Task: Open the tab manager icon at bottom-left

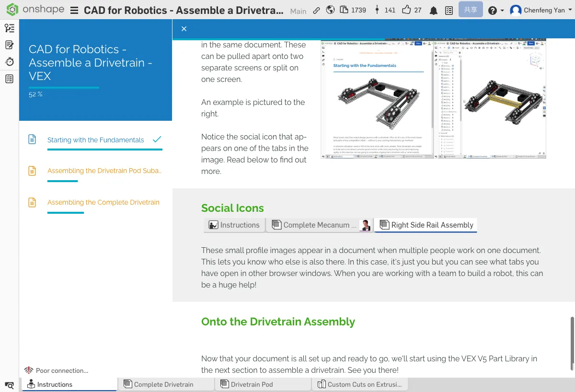Action: pos(9,385)
